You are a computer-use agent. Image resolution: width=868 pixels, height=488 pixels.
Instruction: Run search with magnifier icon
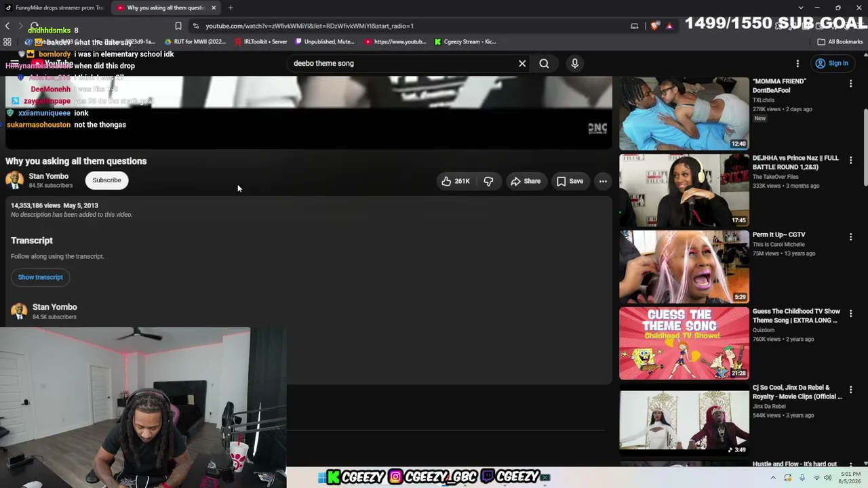point(544,63)
